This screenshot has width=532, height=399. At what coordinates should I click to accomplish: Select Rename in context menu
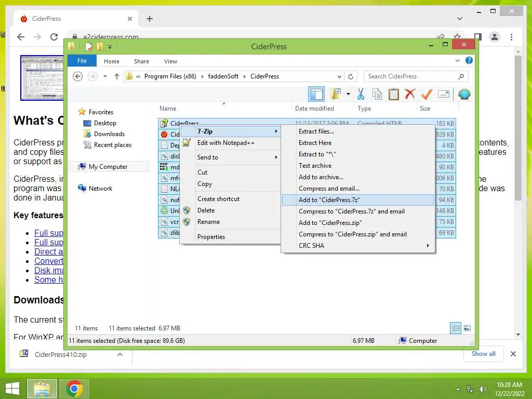[230, 222]
